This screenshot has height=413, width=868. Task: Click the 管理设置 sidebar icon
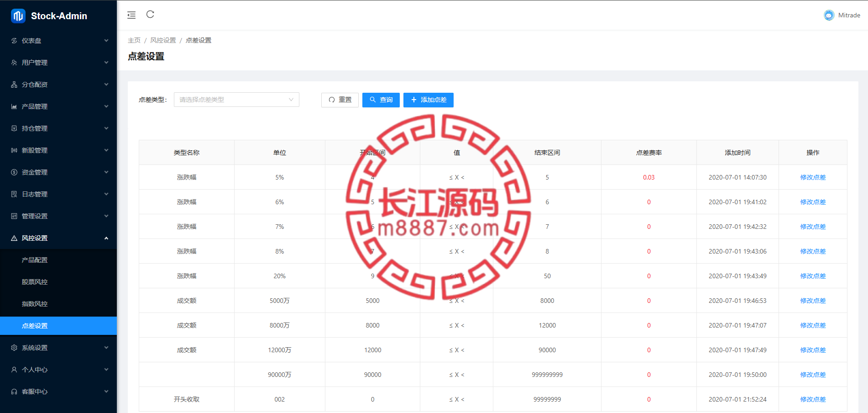pyautogui.click(x=14, y=216)
